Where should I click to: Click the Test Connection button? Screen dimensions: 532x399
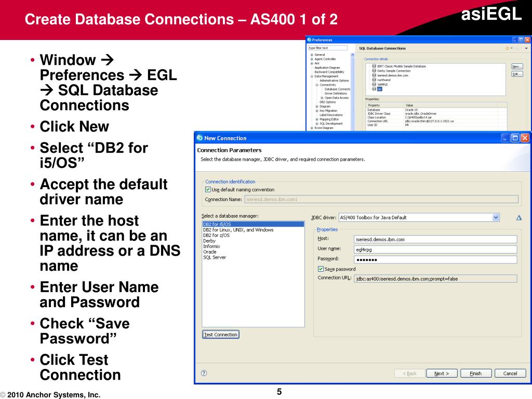click(x=220, y=335)
